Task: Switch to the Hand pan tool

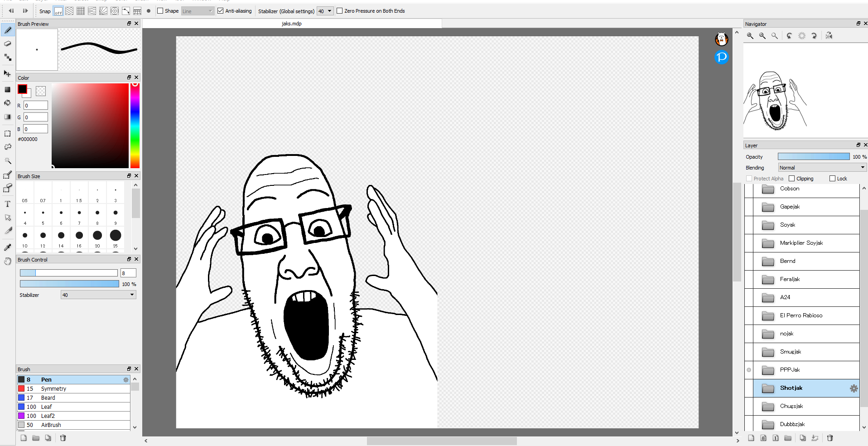Action: click(8, 261)
